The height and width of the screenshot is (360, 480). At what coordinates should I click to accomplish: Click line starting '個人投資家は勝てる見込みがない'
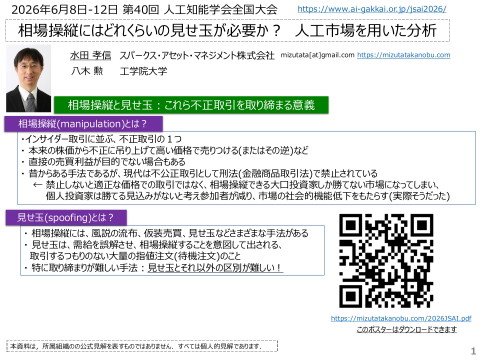click(x=248, y=196)
